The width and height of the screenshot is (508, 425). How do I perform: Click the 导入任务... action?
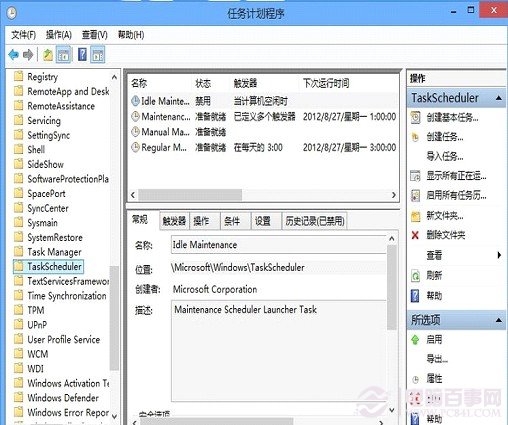pos(445,156)
